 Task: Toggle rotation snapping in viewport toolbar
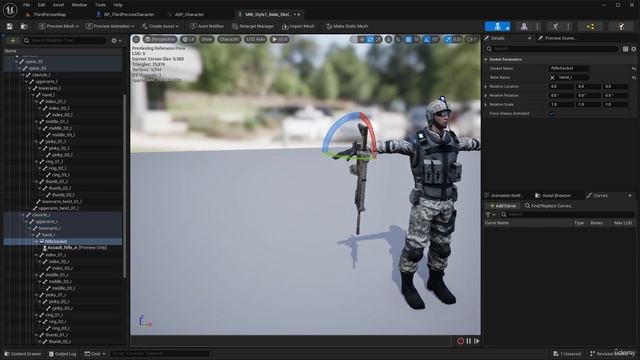427,39
